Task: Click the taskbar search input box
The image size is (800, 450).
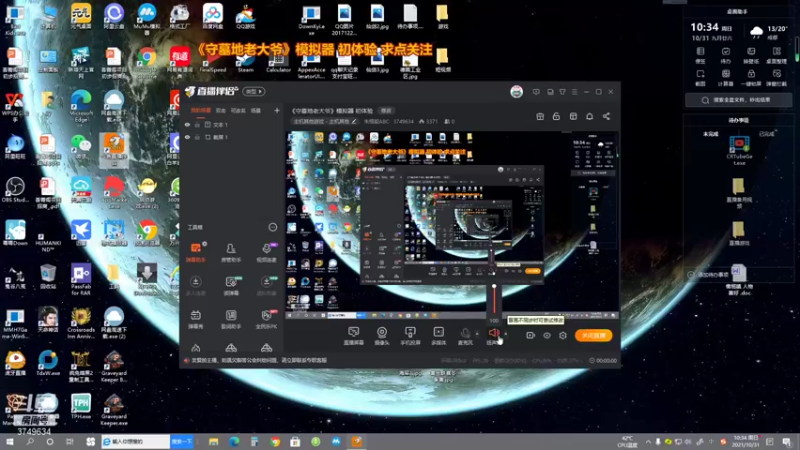Action: pyautogui.click(x=135, y=441)
